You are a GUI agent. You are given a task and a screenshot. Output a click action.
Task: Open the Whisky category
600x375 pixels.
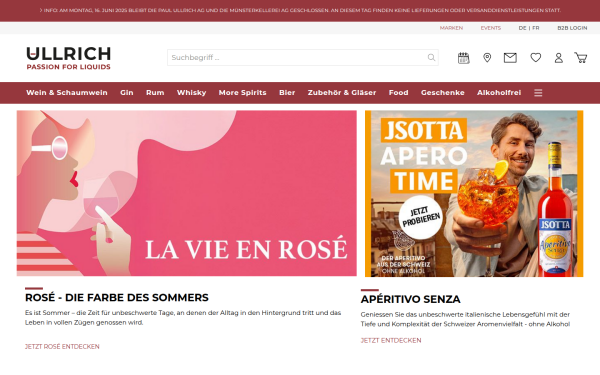pyautogui.click(x=191, y=93)
